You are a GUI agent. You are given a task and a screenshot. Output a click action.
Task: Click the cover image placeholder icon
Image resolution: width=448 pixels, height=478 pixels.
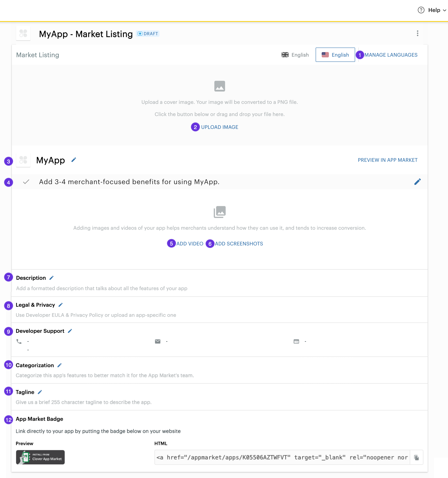tap(220, 86)
